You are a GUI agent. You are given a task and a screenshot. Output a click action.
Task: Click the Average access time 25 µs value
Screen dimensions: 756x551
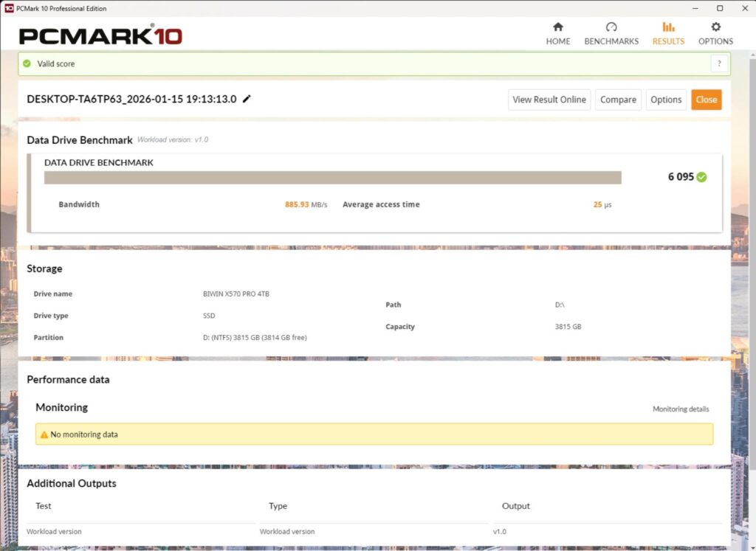coord(602,204)
